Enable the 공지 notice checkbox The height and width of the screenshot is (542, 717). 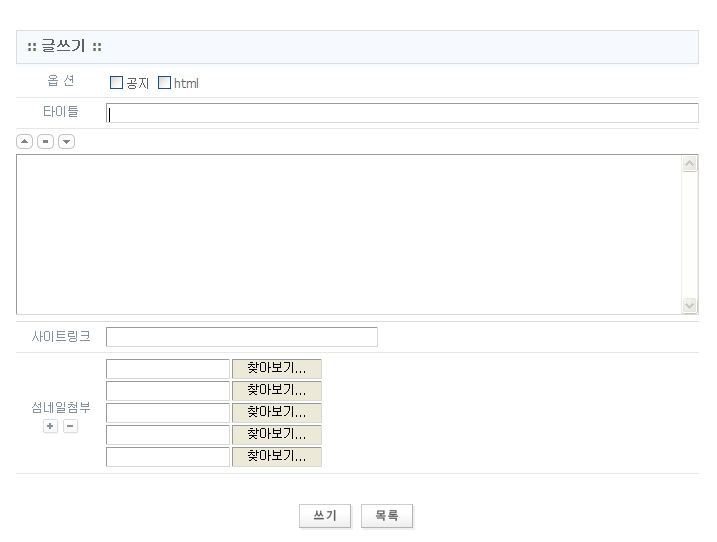116,83
